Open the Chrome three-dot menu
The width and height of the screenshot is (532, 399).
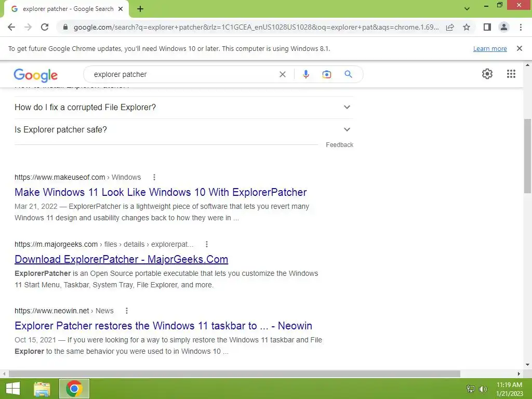click(521, 27)
